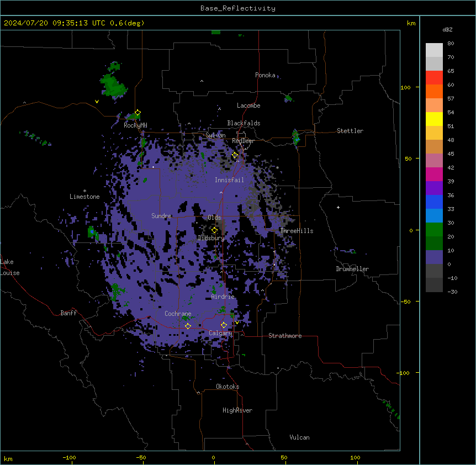This screenshot has width=476, height=465.
Task: Click the HighRiver city label
Action: (237, 410)
